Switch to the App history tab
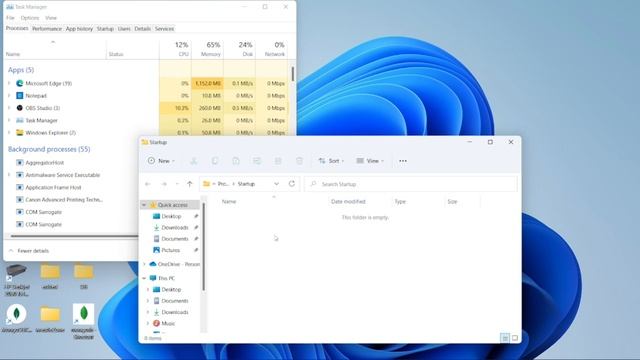Image resolution: width=640 pixels, height=360 pixels. (79, 29)
